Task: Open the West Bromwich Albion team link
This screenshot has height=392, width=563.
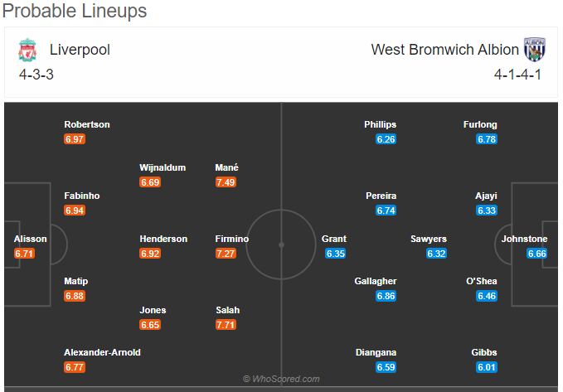Action: click(x=445, y=50)
